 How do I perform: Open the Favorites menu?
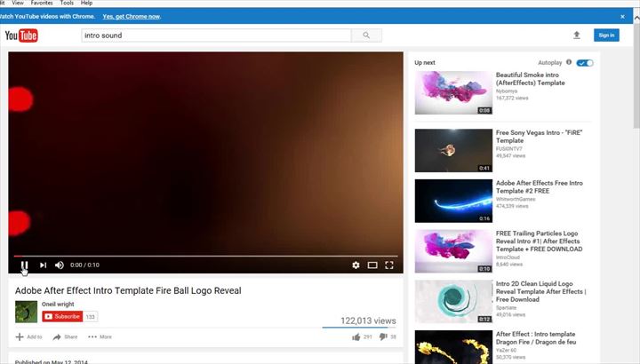point(42,4)
